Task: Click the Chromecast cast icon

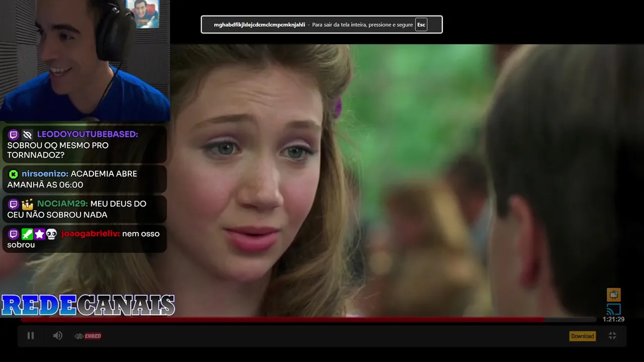Action: pos(613,309)
